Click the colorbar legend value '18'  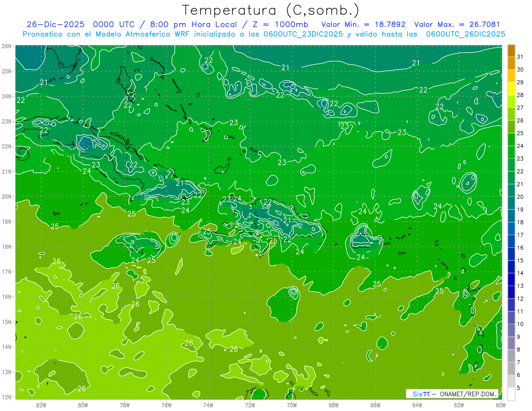pos(520,223)
